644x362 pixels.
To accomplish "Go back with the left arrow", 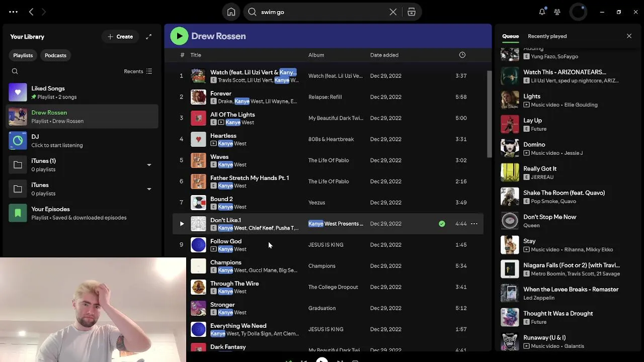I will tap(31, 12).
